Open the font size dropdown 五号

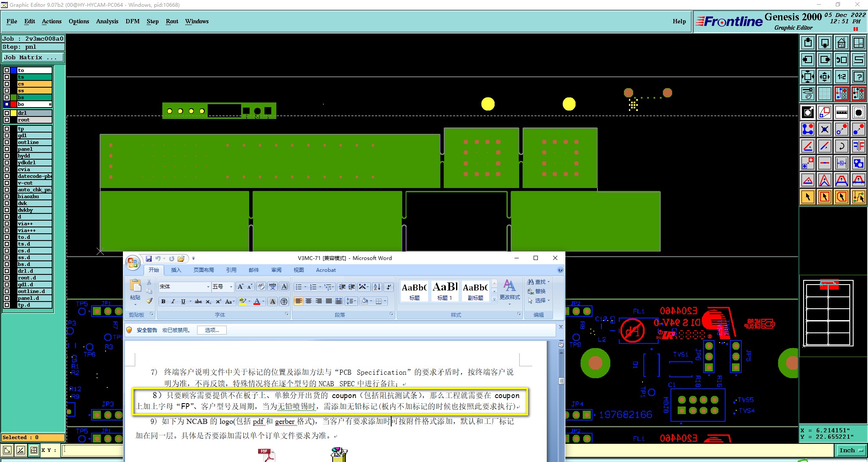[x=231, y=287]
